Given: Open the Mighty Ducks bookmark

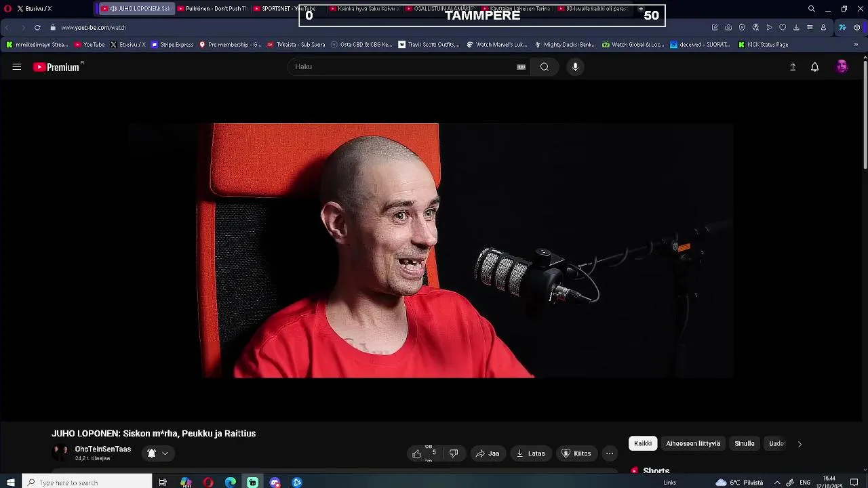Looking at the screenshot, I should (x=564, y=45).
